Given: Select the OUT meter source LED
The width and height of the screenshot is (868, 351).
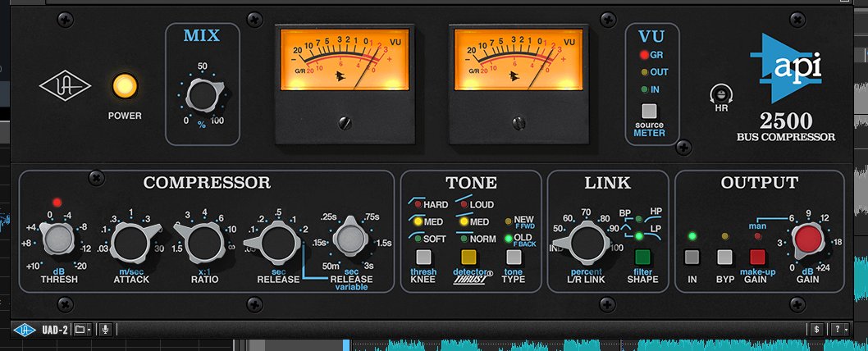Looking at the screenshot, I should pyautogui.click(x=644, y=72).
